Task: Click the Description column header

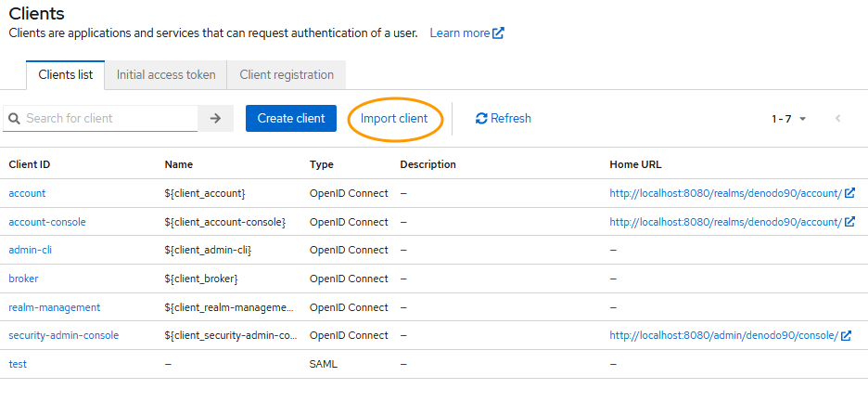Action: click(x=428, y=164)
